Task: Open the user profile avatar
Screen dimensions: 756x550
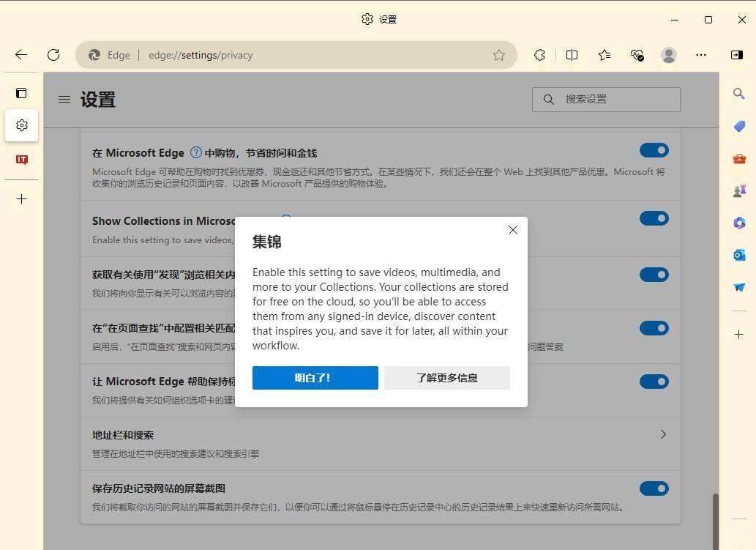Action: click(668, 55)
